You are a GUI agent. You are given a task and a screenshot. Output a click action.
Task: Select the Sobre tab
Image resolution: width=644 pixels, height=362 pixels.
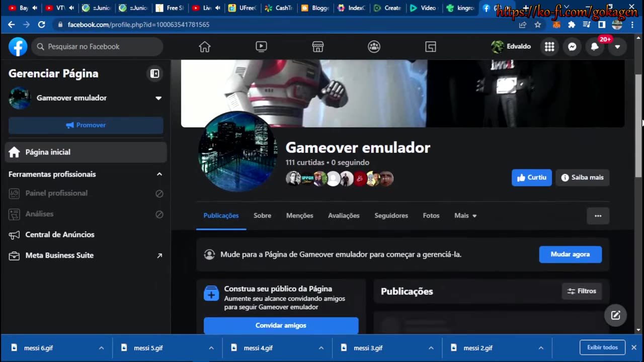pyautogui.click(x=262, y=216)
